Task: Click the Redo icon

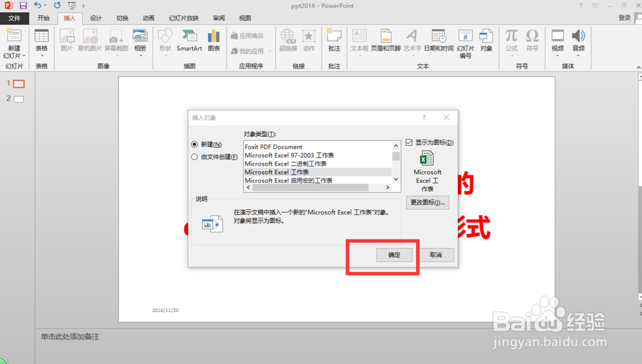Action: tap(57, 5)
